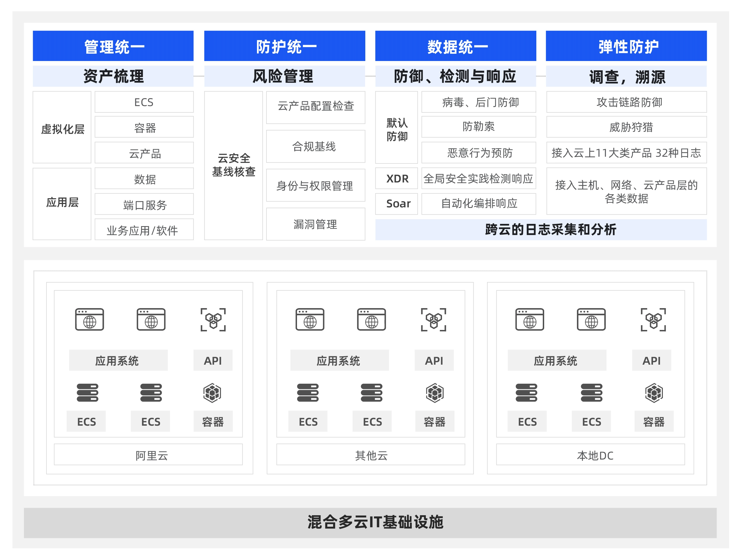Click the 威胁狩猎 box
Screen dimensions: 739x560
point(626,127)
